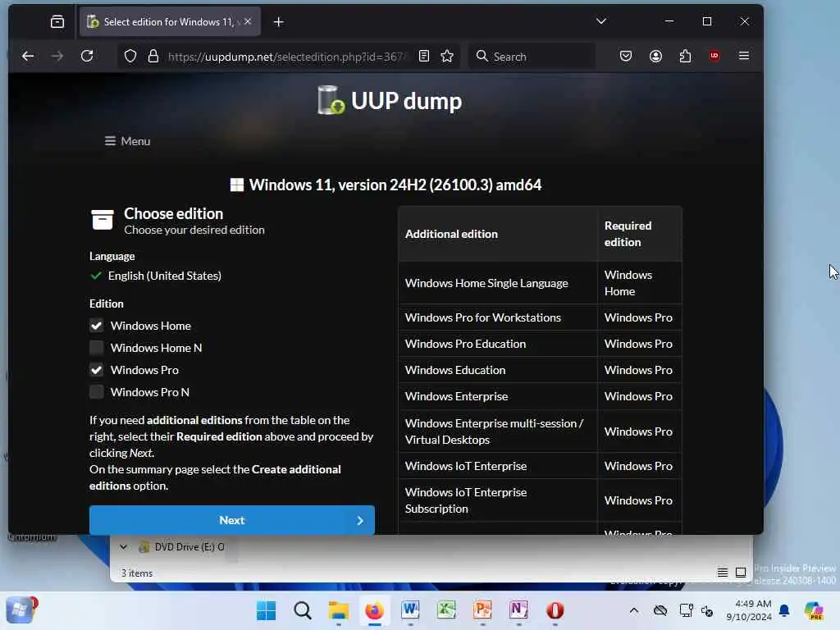
Task: Show hidden system tray icons
Action: pos(634,610)
